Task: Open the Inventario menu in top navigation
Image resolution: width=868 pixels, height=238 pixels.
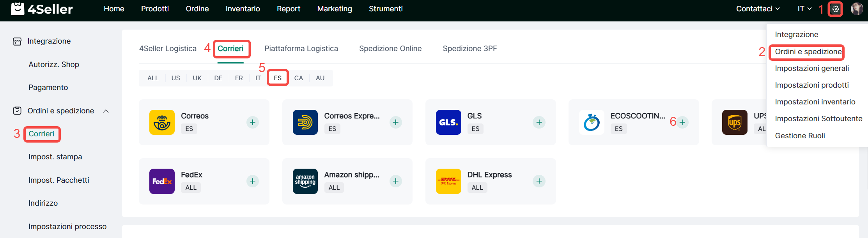Action: (243, 9)
